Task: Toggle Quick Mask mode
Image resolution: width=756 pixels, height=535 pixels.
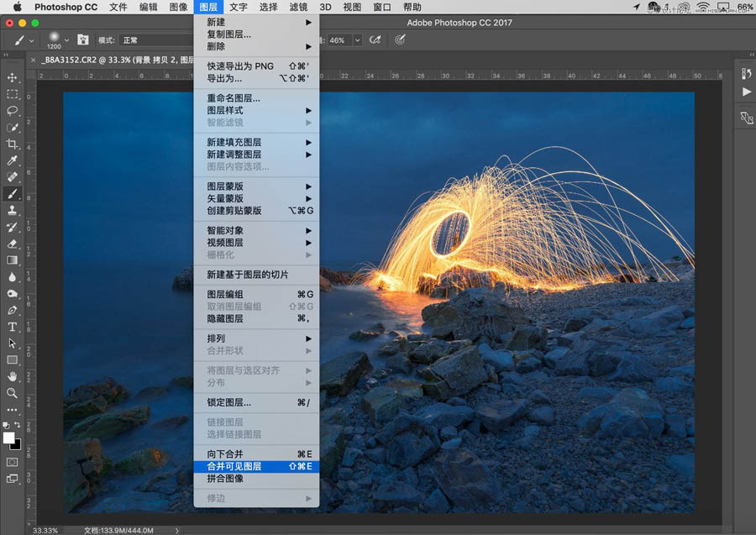Action: (x=12, y=462)
